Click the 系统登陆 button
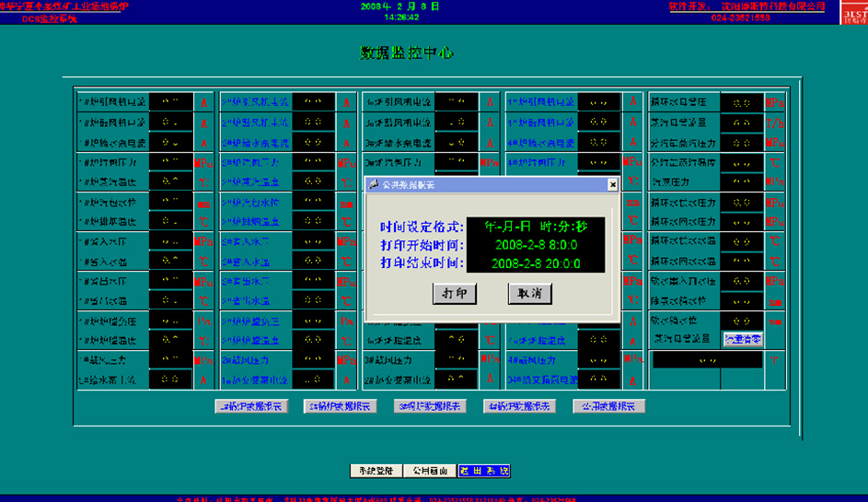 pyautogui.click(x=376, y=471)
